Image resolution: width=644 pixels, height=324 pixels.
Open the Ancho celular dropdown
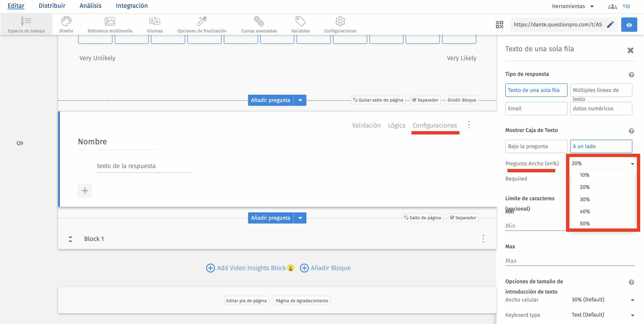(x=602, y=299)
